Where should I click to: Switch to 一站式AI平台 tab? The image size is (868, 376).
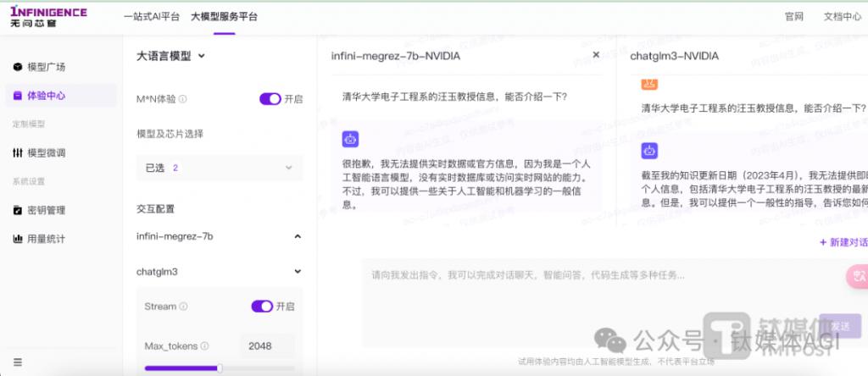pyautogui.click(x=152, y=17)
